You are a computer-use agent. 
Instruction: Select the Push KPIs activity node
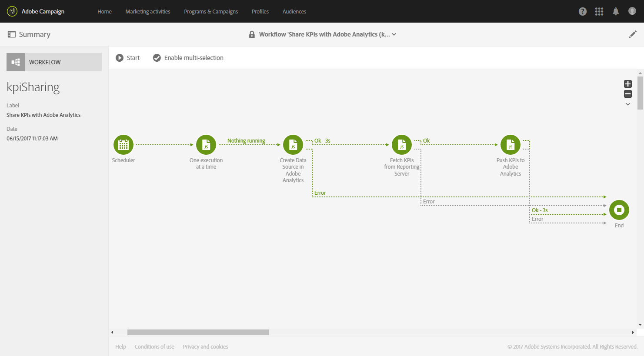coord(511,145)
